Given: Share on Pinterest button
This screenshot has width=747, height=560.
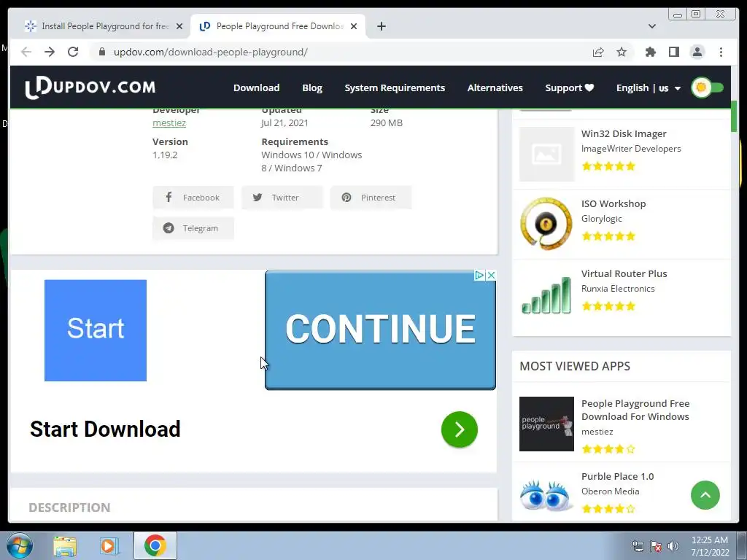Looking at the screenshot, I should [371, 198].
